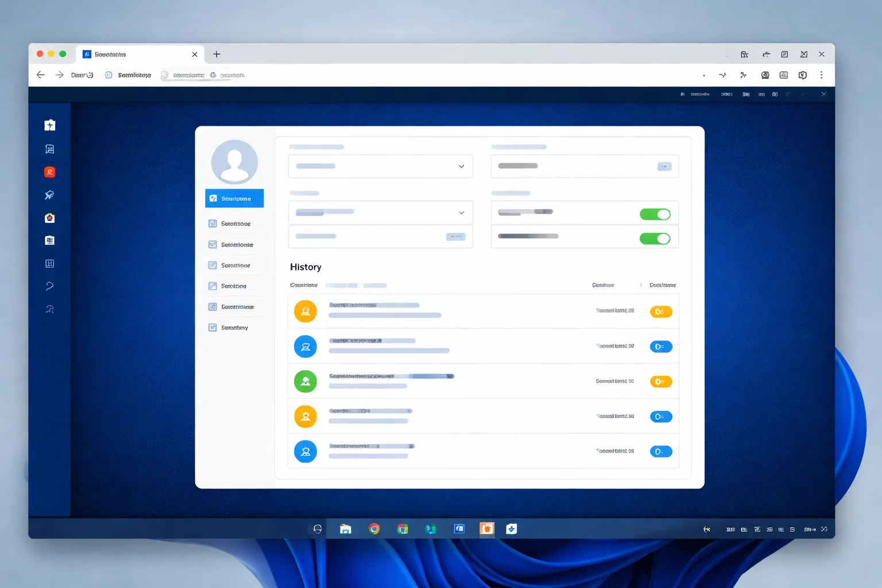Disable the upper green toggle switch
This screenshot has height=588, width=882.
coord(655,214)
